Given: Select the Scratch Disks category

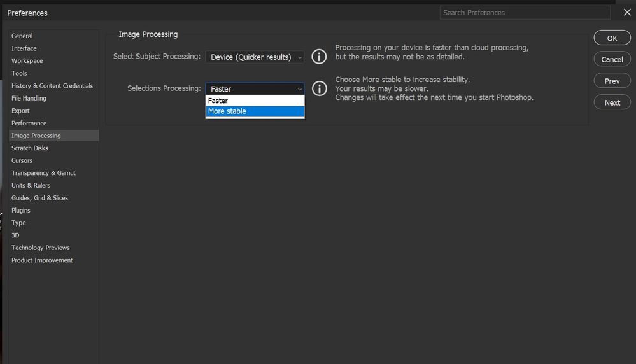Looking at the screenshot, I should pyautogui.click(x=30, y=148).
